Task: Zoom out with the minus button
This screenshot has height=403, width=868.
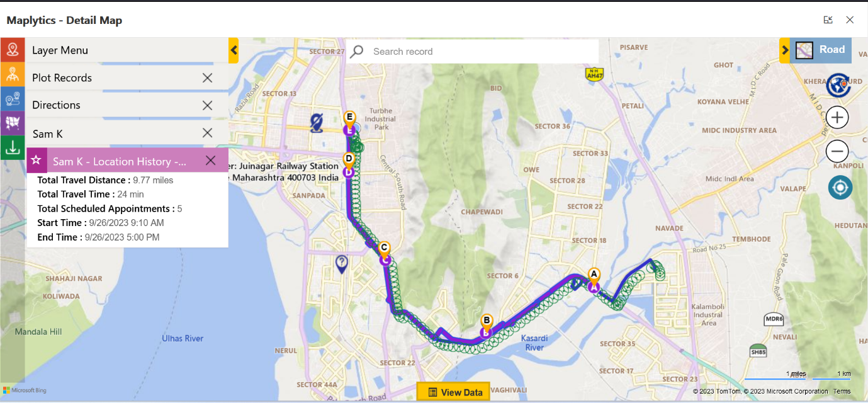Action: [837, 151]
